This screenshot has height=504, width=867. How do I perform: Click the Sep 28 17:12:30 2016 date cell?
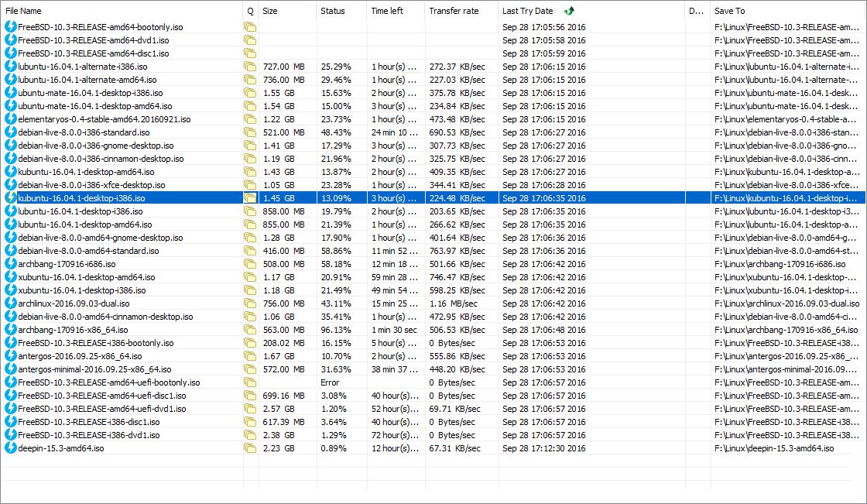(544, 448)
